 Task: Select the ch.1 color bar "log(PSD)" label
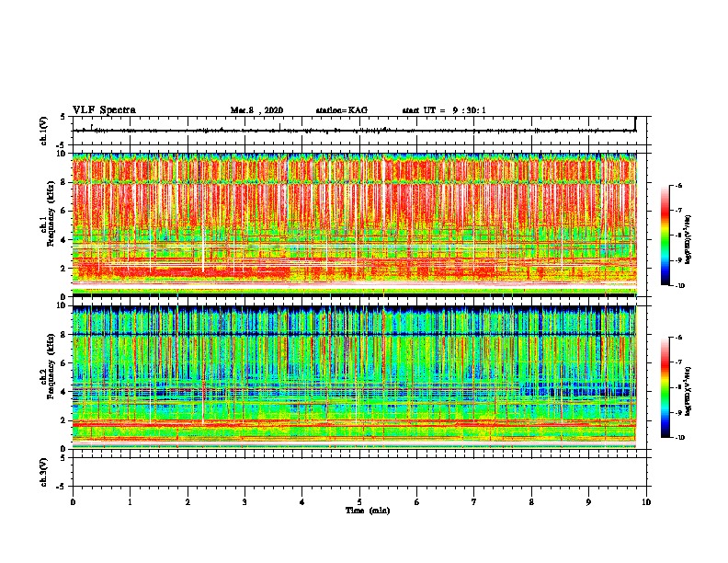688,239
